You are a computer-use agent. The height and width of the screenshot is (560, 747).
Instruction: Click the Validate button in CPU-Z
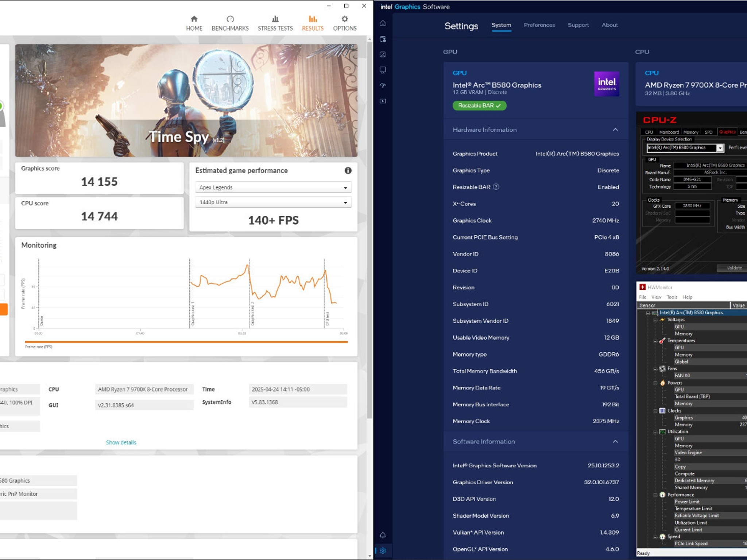pos(734,268)
